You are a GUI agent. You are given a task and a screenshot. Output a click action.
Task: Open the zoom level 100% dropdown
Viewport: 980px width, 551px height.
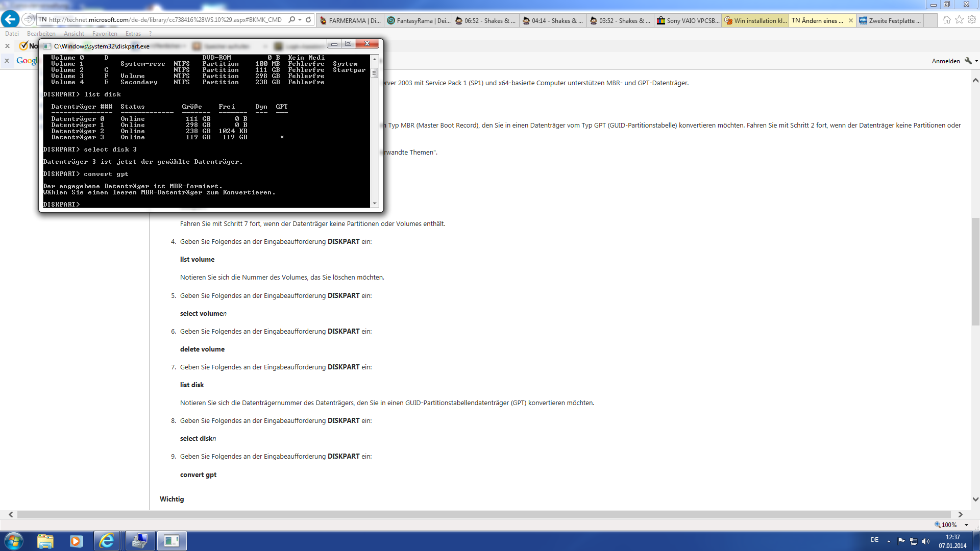(966, 524)
